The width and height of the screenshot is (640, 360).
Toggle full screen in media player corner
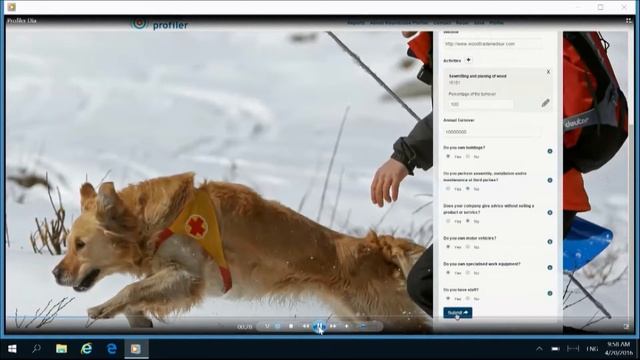point(627,326)
